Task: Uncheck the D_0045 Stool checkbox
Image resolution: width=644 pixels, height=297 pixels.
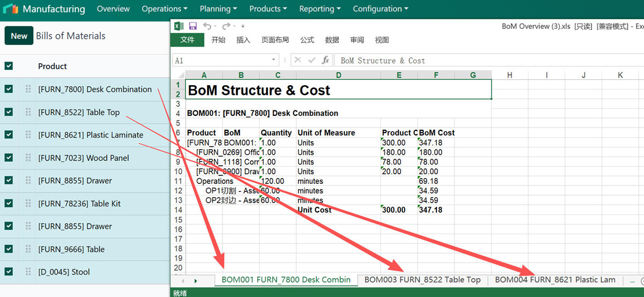Action: tap(9, 272)
